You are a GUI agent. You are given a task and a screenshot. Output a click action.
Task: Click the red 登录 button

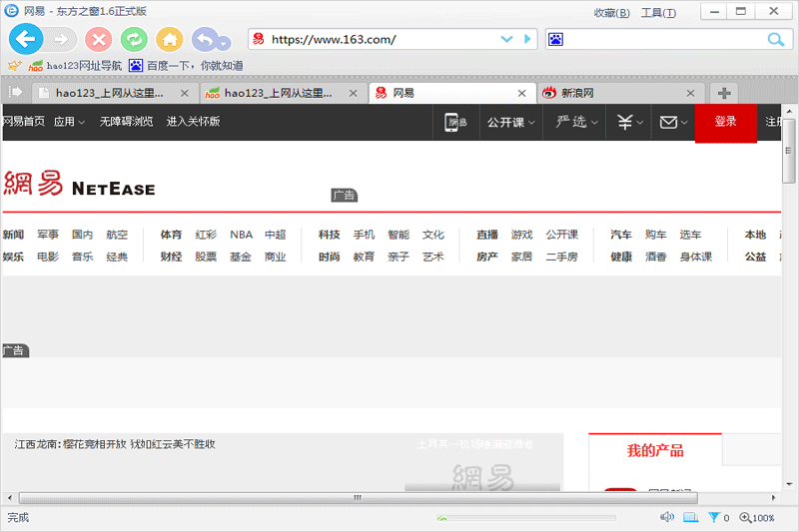click(x=726, y=122)
